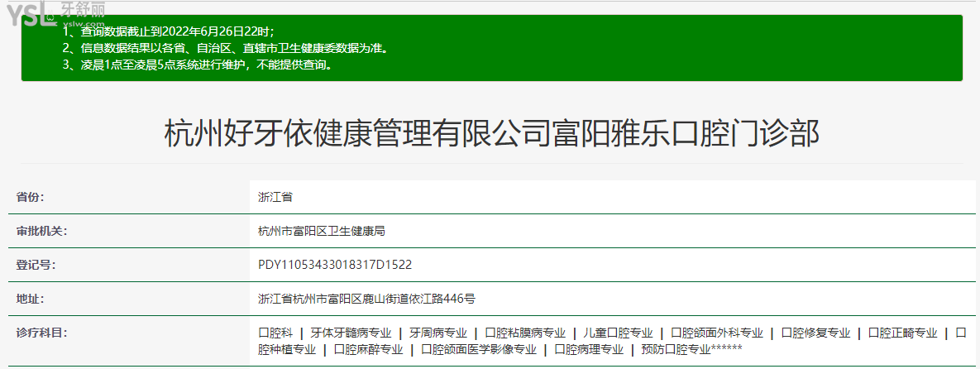Click the 儿童口腔专业 entry
The width and height of the screenshot is (980, 369).
coord(618,333)
